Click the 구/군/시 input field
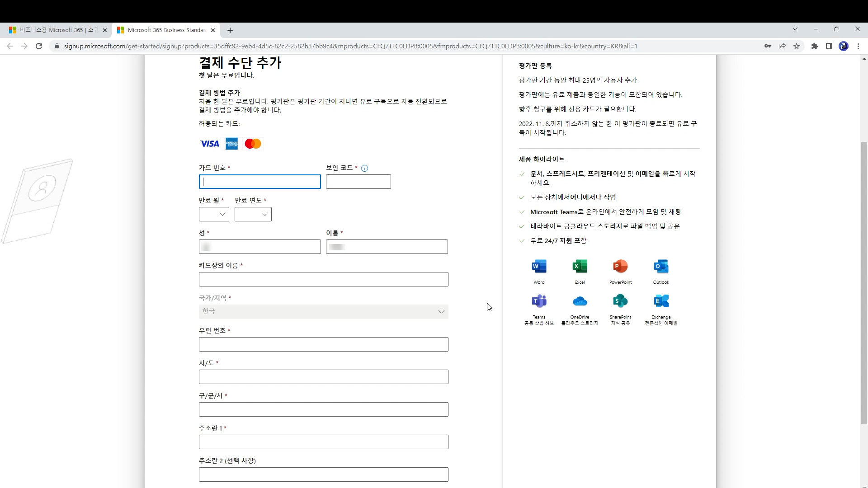This screenshot has width=868, height=488. click(x=324, y=409)
